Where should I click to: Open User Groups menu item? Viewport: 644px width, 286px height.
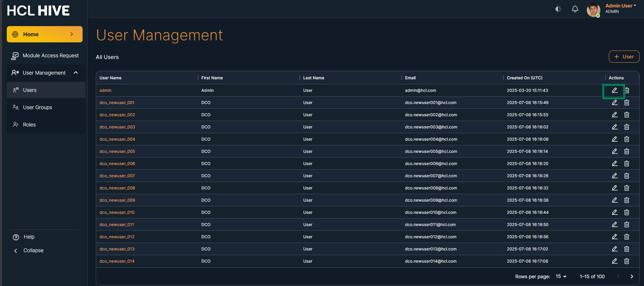coord(37,107)
